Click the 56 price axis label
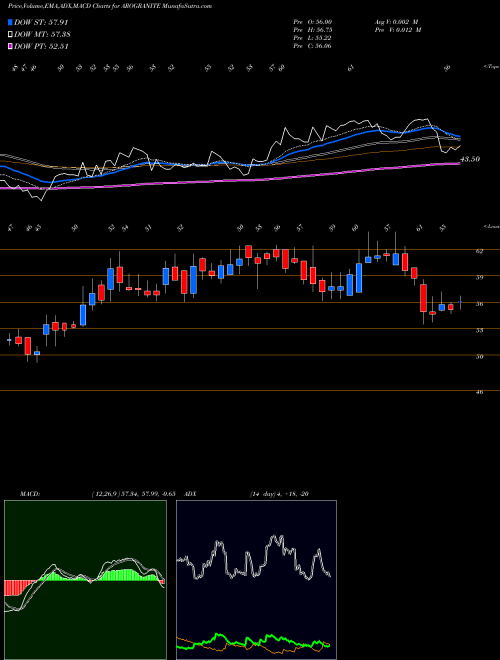The width and height of the screenshot is (500, 660). [x=479, y=304]
